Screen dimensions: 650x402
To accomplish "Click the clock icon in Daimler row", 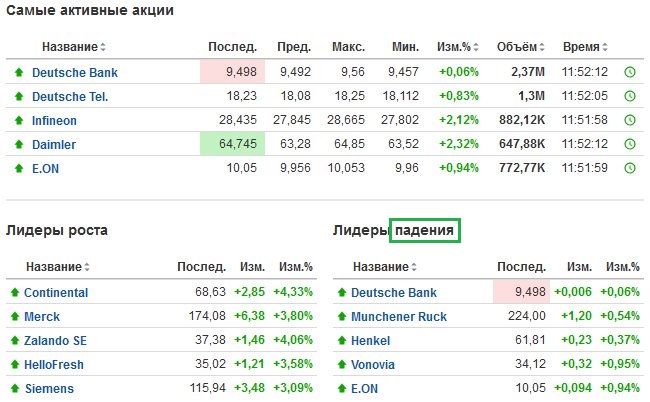I will tap(630, 144).
